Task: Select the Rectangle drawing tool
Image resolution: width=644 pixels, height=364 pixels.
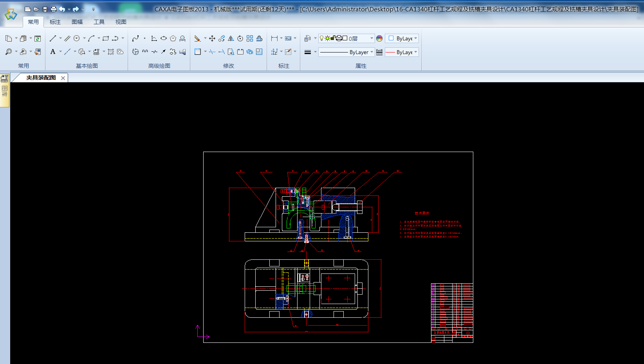Action: [x=106, y=38]
